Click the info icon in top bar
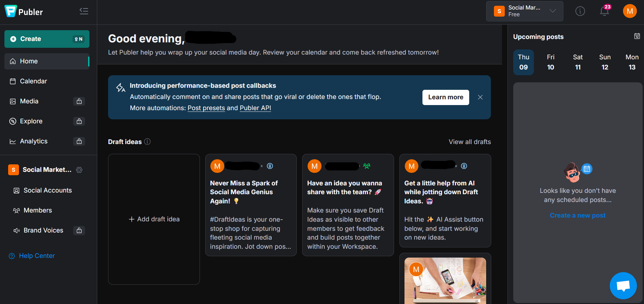Screen dimensions: 644x304 [x=580, y=11]
